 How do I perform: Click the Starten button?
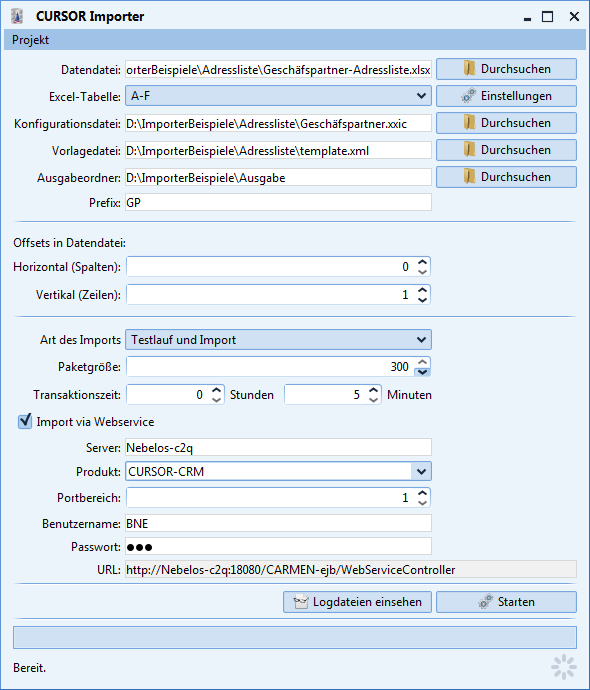(506, 602)
